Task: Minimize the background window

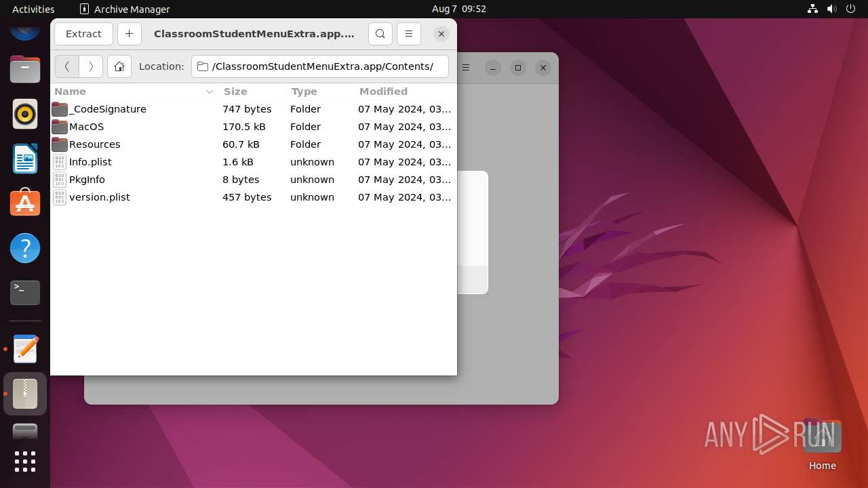Action: [x=493, y=68]
